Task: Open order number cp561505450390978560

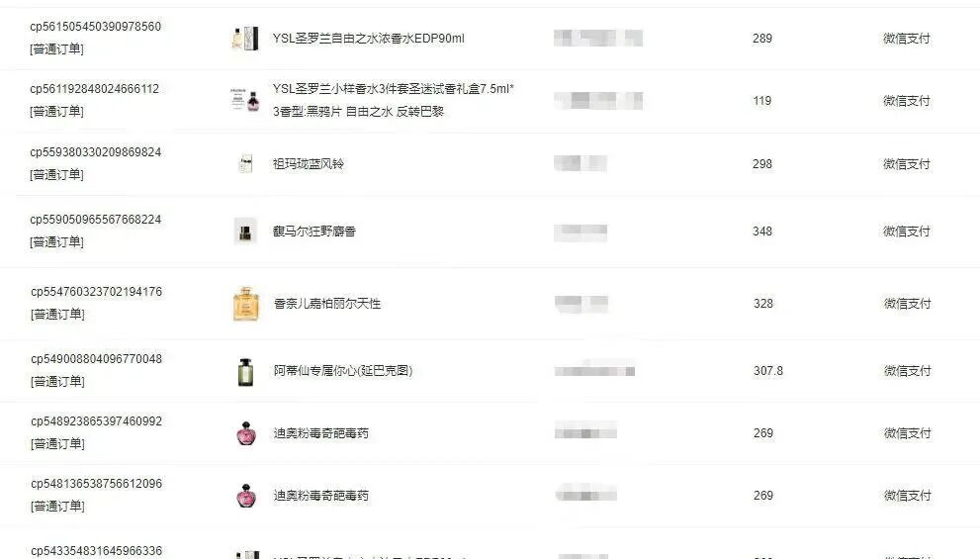Action: pos(96,27)
